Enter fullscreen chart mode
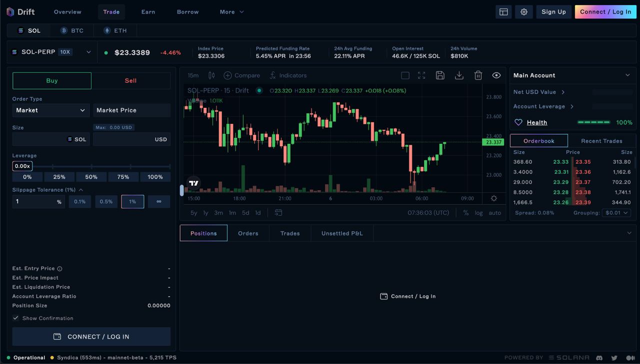Image resolution: width=640 pixels, height=364 pixels. (x=421, y=75)
